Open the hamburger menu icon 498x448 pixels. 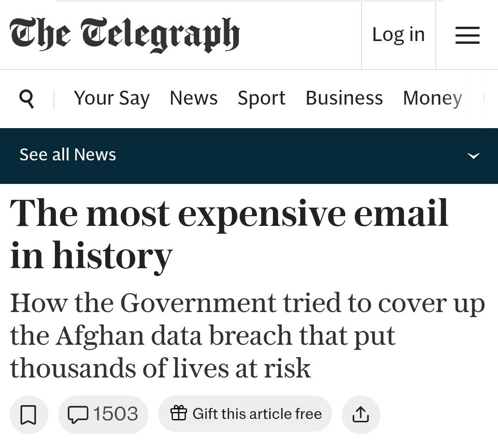467,35
